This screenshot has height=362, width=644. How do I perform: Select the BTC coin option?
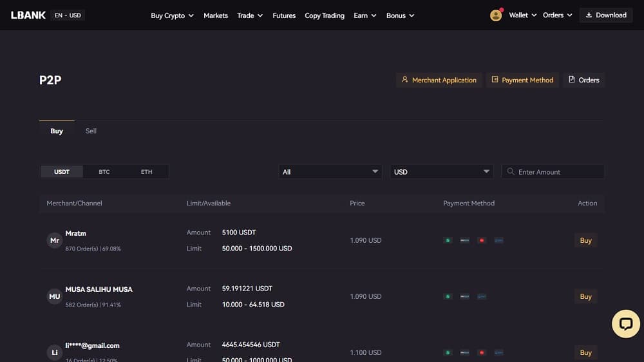click(x=104, y=172)
